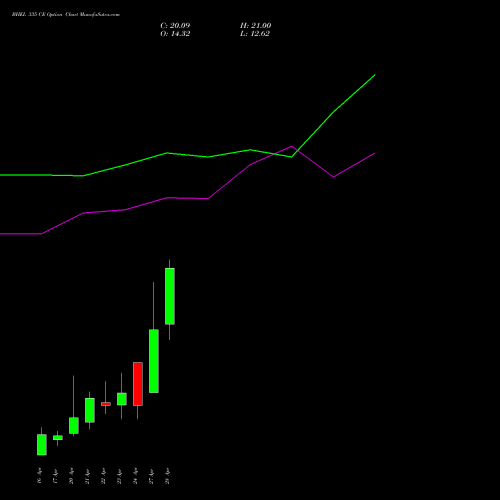The height and width of the screenshot is (500, 500).
Task: Click the small red candle above 22 Apr
Action: (x=106, y=404)
